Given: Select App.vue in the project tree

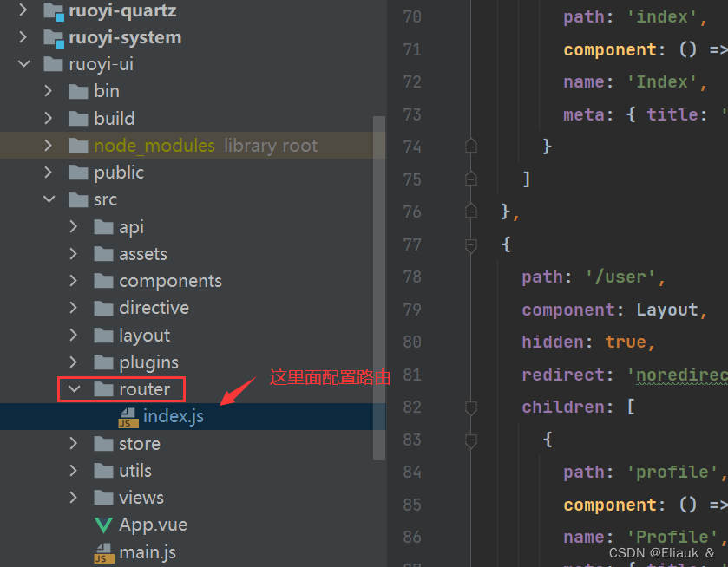Looking at the screenshot, I should (x=153, y=525).
